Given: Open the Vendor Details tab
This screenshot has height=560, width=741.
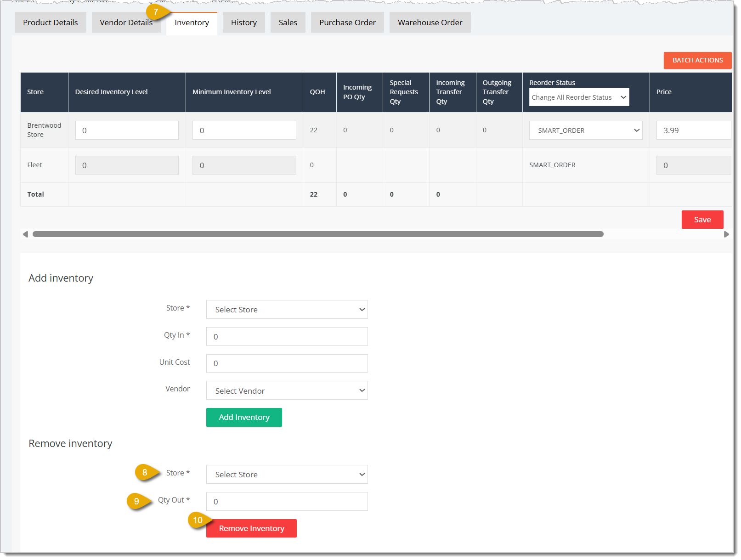Looking at the screenshot, I should coord(126,23).
